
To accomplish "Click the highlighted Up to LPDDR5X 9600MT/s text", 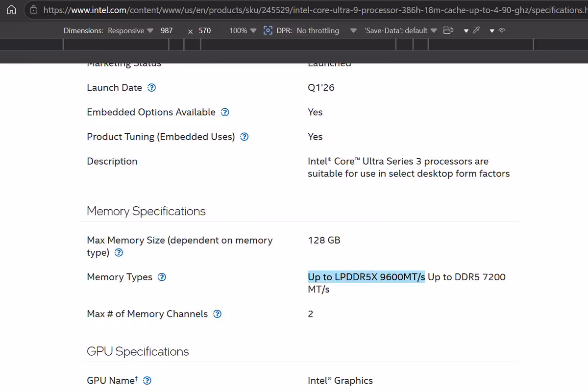I will [x=367, y=277].
